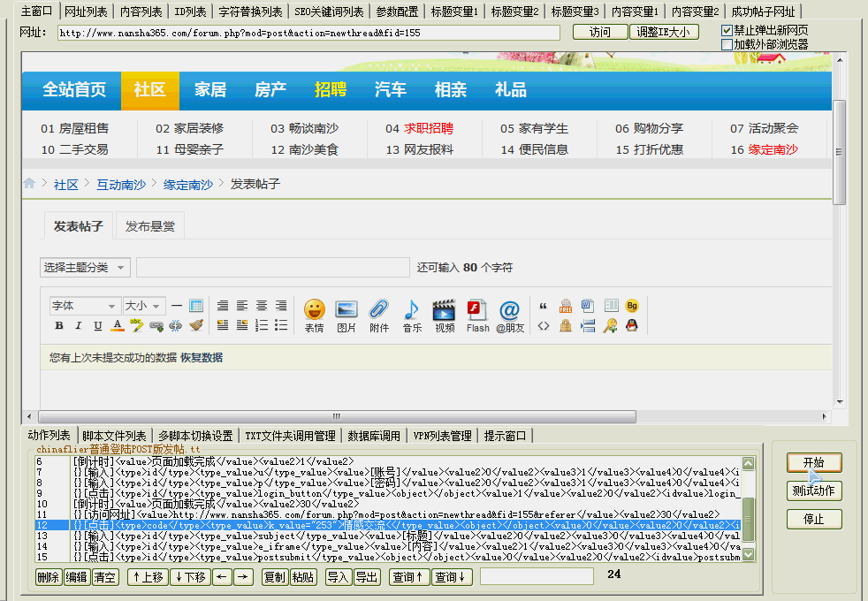Toggle bold text in the editor

pos(59,325)
